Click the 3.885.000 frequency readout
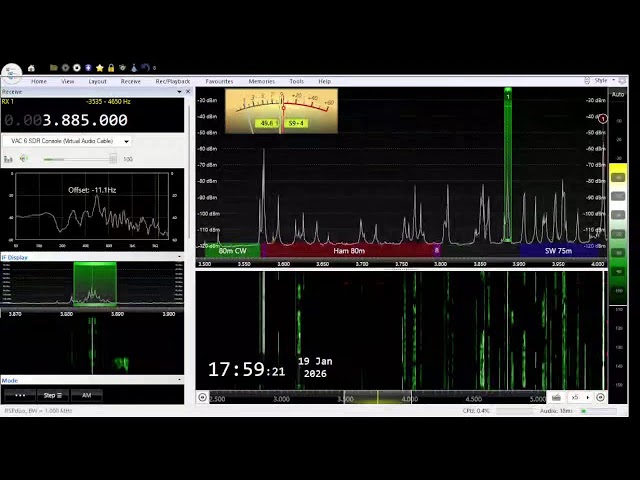Image resolution: width=640 pixels, height=480 pixels. 85,120
